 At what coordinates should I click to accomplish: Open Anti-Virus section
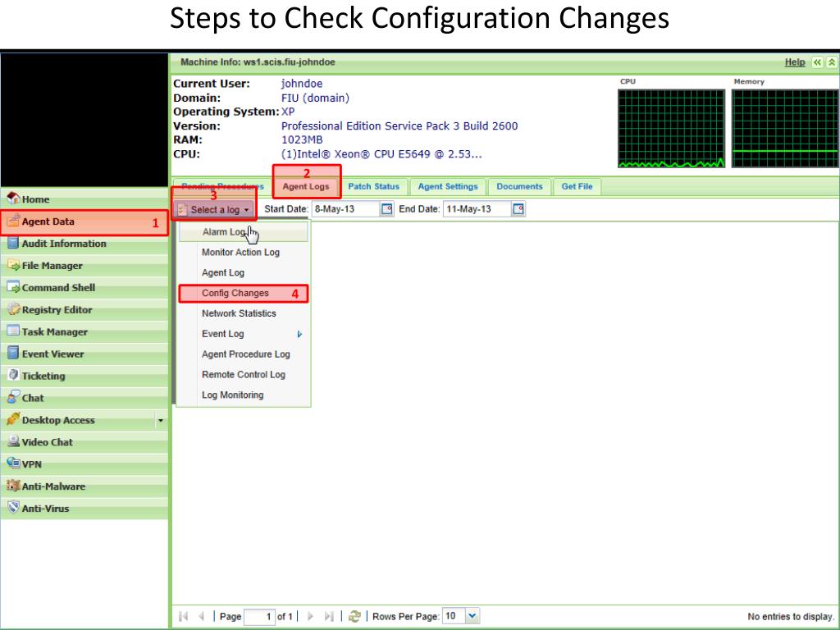coord(84,509)
